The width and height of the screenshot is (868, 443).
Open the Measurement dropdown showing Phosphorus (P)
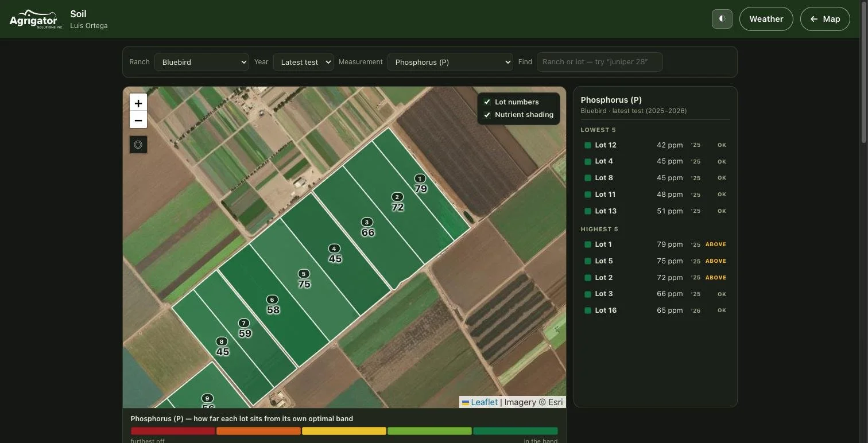(450, 62)
